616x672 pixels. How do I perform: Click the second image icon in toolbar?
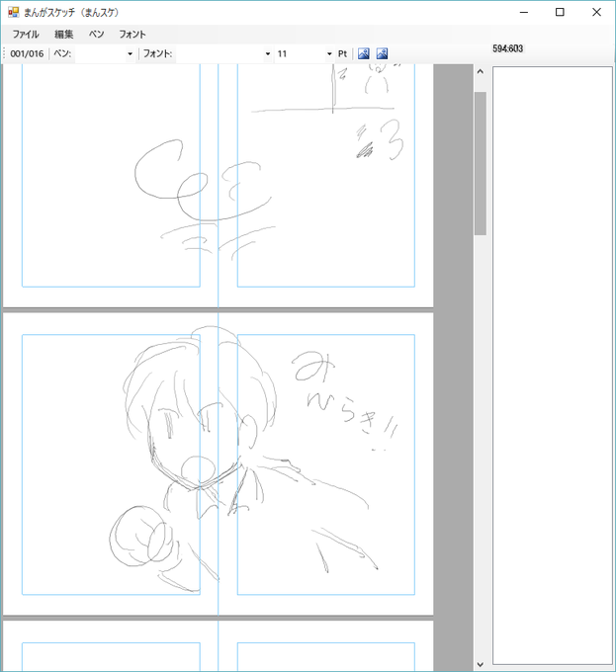[x=382, y=53]
